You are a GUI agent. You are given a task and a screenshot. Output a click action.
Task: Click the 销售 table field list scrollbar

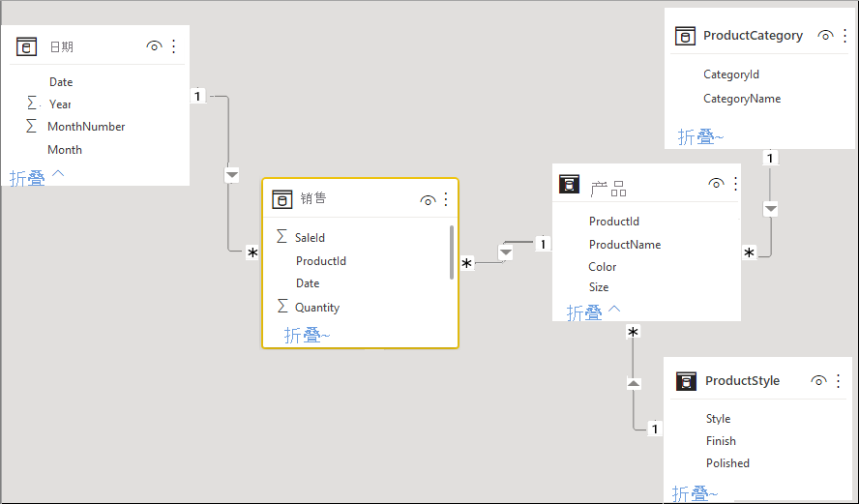[x=452, y=252]
